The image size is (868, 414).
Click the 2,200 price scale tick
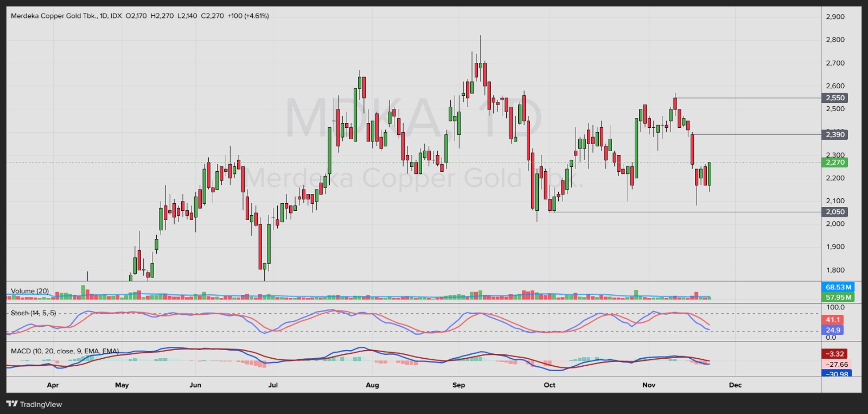click(835, 178)
